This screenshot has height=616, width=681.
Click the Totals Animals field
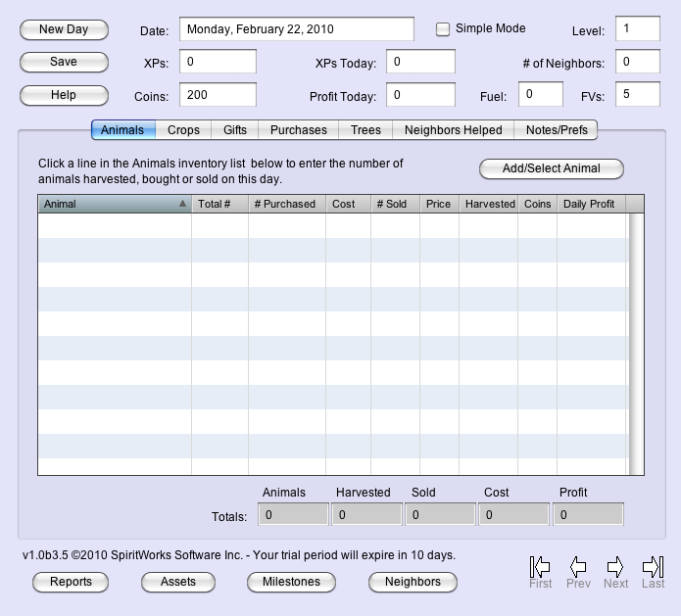pos(293,514)
